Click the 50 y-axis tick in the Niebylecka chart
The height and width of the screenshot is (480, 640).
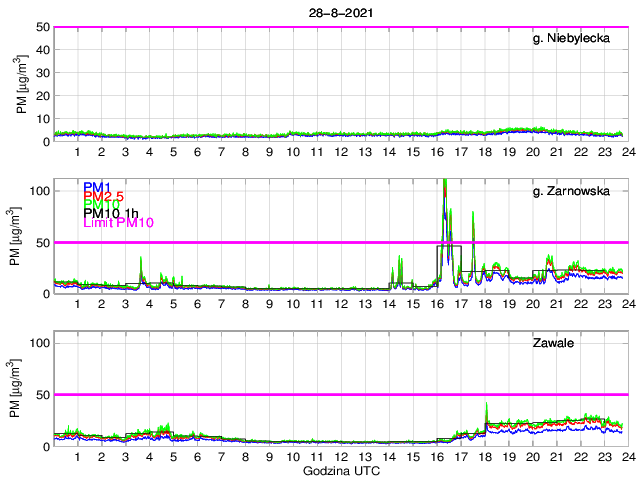coord(41,27)
